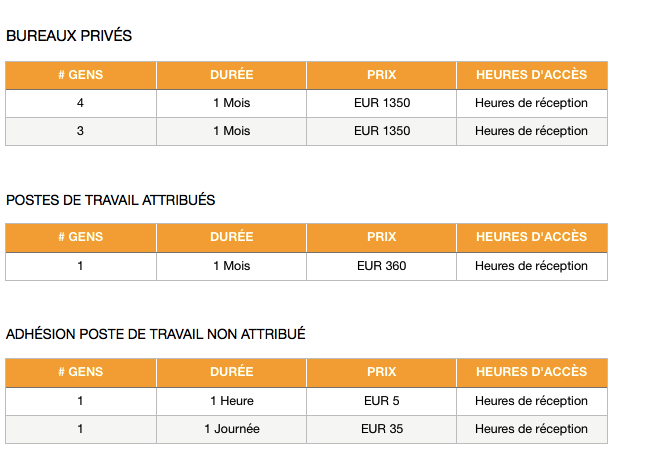Click PRIX header in Postes de Travail Attribués table
The width and height of the screenshot is (664, 449).
coord(382,237)
